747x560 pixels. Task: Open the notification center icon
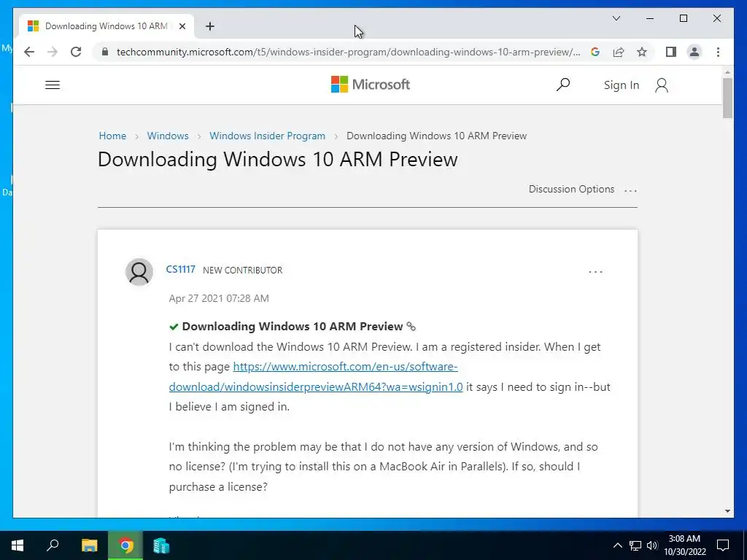click(723, 545)
